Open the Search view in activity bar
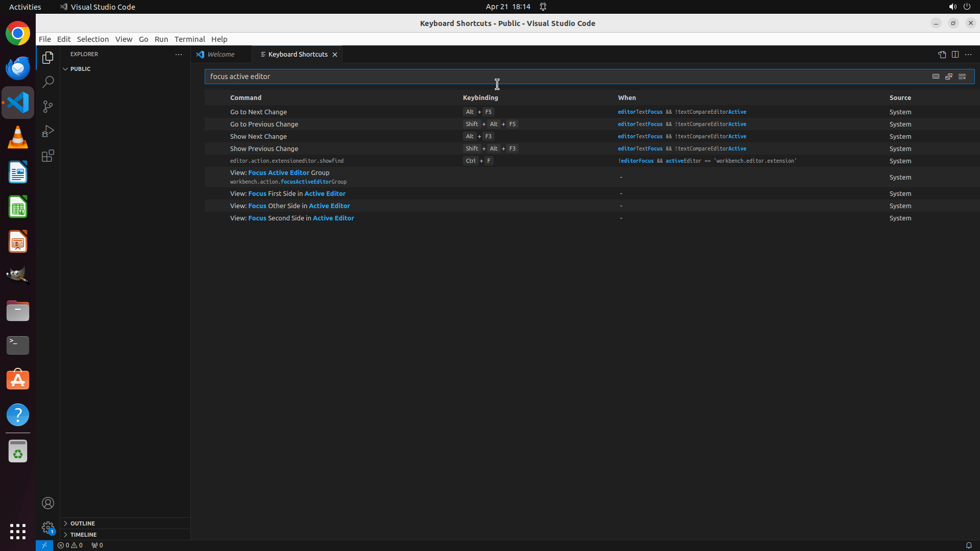Image resolution: width=980 pixels, height=551 pixels. tap(48, 82)
